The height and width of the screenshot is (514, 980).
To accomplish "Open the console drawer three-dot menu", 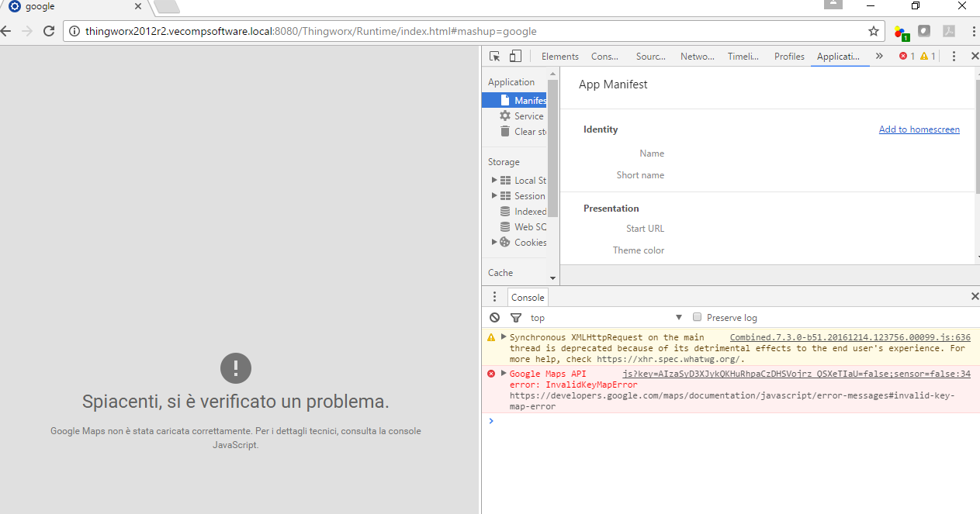I will [494, 297].
